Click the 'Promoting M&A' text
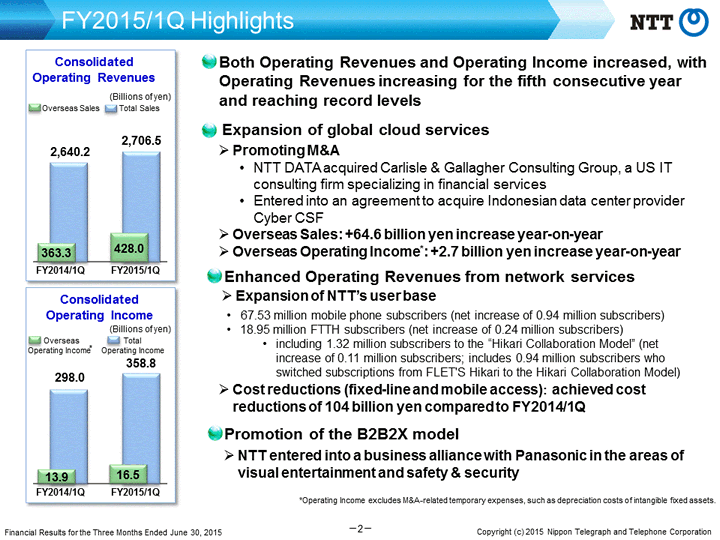Viewport: 720px width, 540px height. [286, 150]
